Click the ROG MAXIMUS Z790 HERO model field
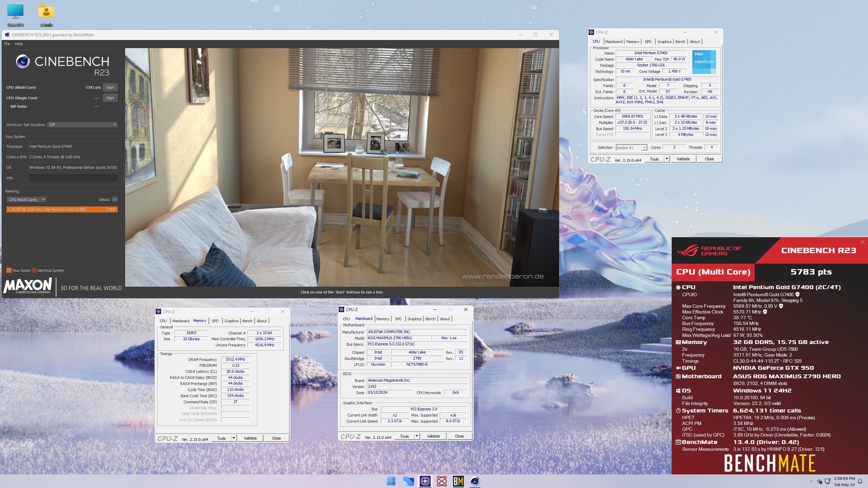 tap(399, 338)
